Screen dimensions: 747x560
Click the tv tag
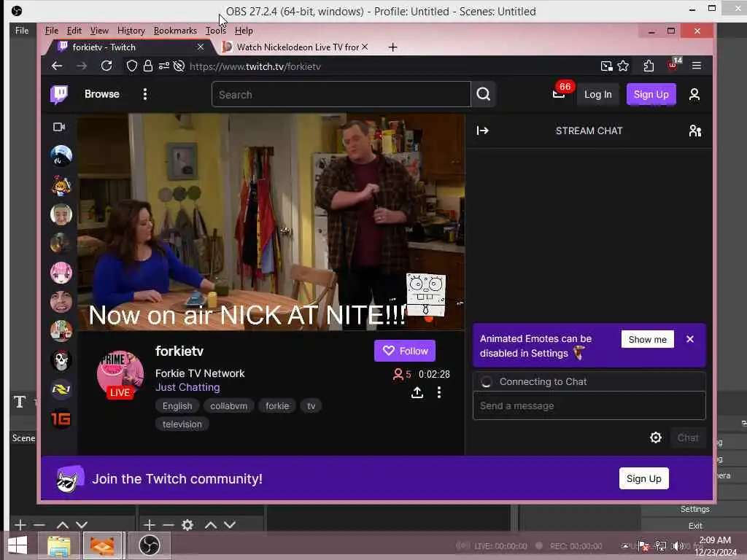[x=311, y=405]
